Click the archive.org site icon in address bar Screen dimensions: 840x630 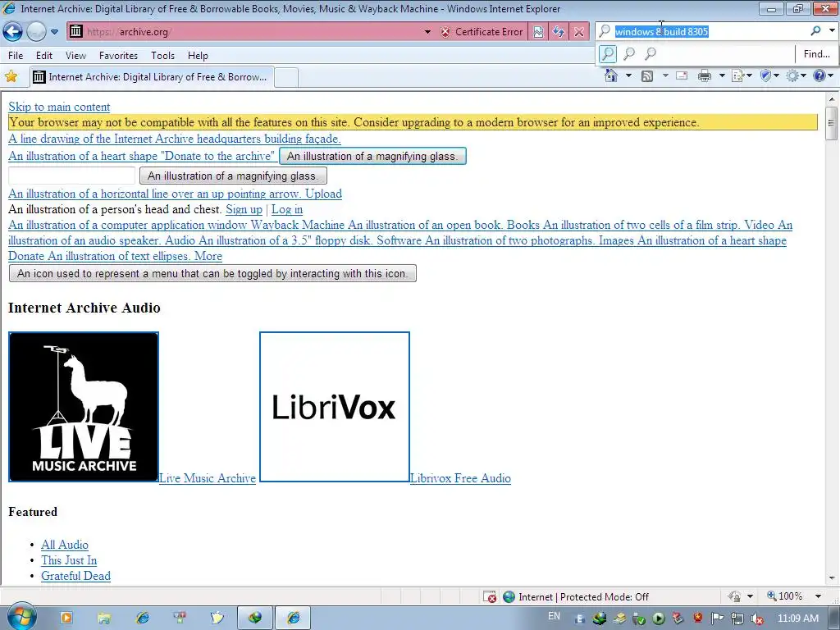pyautogui.click(x=76, y=32)
